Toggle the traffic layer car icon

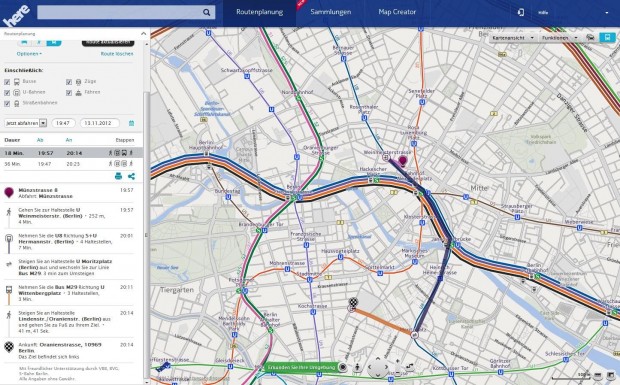[590, 38]
